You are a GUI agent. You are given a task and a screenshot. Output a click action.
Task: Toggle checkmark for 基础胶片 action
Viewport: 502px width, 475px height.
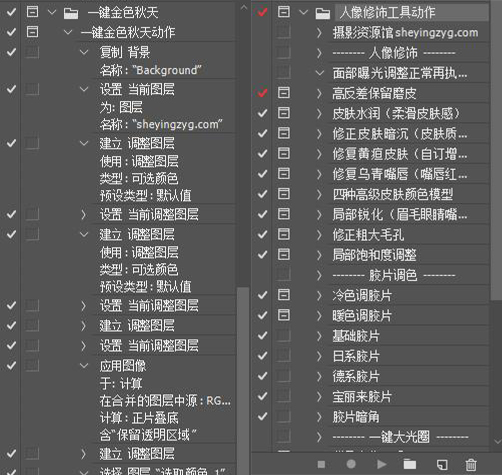[x=262, y=335]
